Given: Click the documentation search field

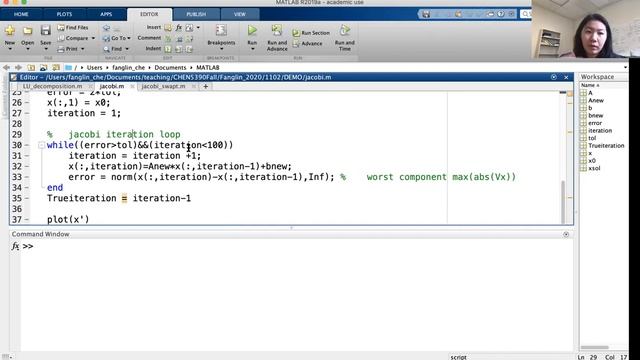Looking at the screenshot, I should click(x=526, y=14).
